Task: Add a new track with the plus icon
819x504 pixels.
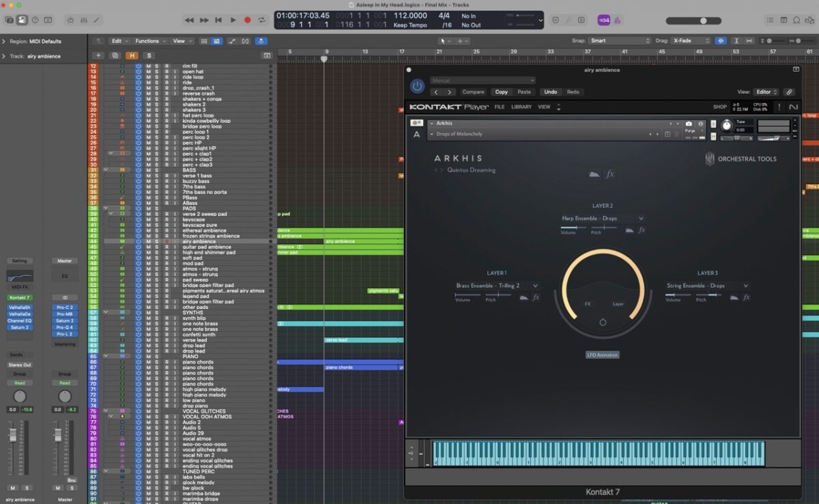Action: 98,55
